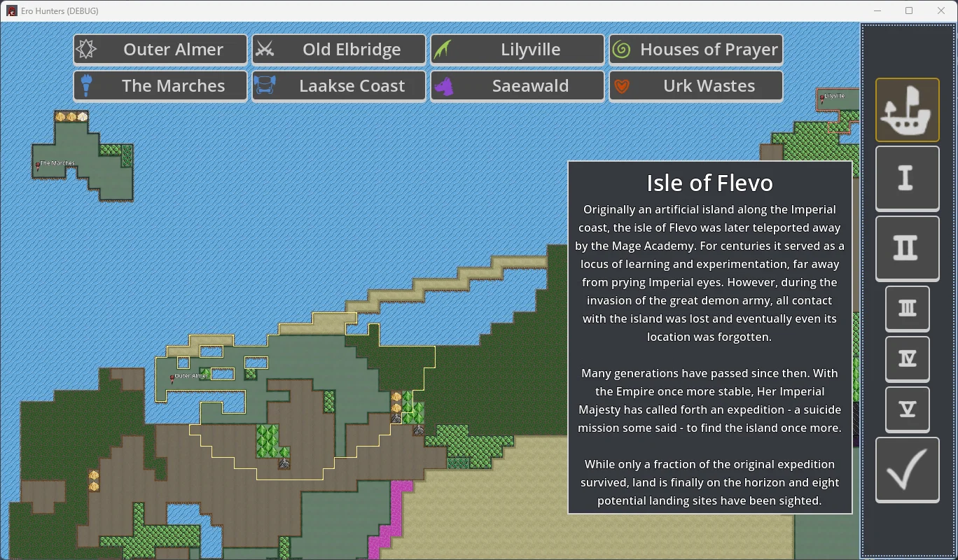This screenshot has height=560, width=958.
Task: Select the Urk Wastes button
Action: pyautogui.click(x=696, y=86)
